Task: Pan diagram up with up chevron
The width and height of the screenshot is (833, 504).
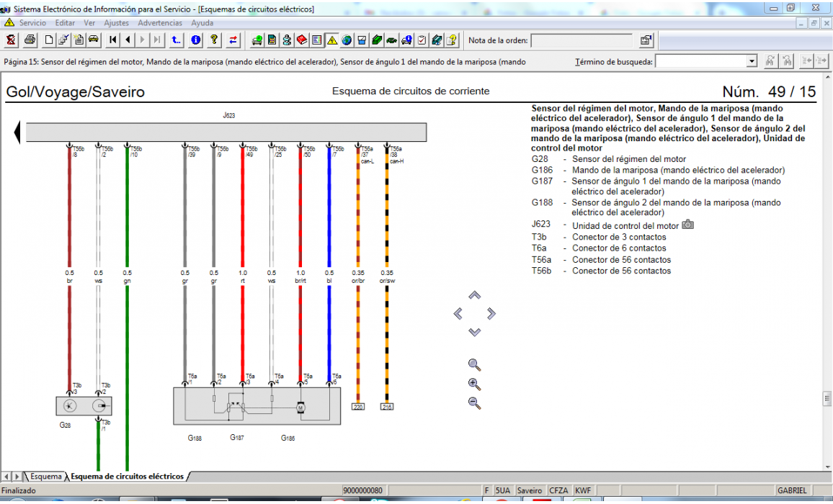Action: pos(474,296)
